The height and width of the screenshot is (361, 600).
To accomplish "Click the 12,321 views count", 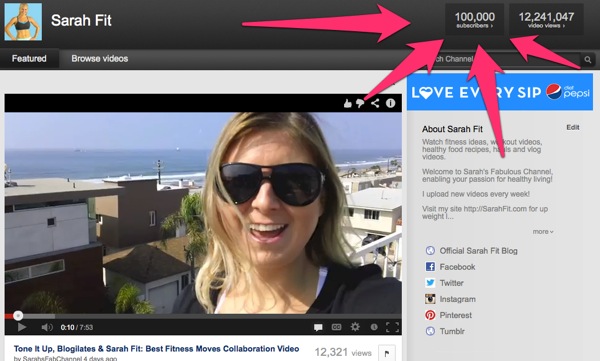I will (x=343, y=352).
